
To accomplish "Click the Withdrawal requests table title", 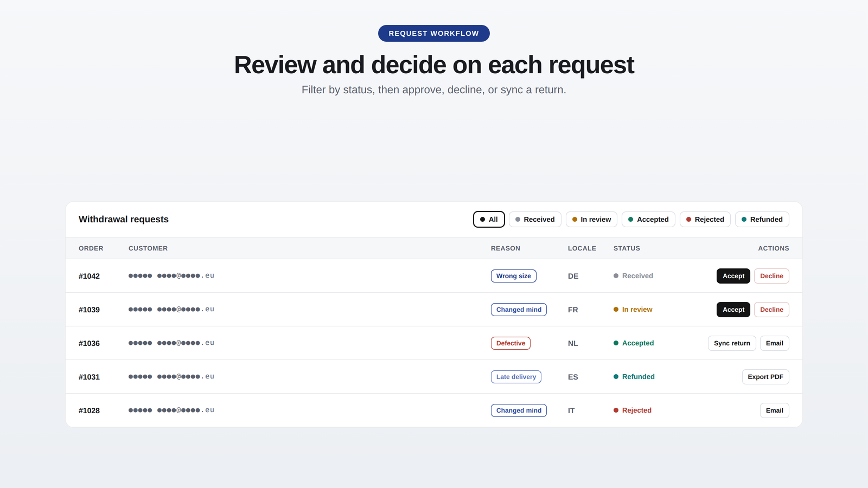I will pos(124,219).
